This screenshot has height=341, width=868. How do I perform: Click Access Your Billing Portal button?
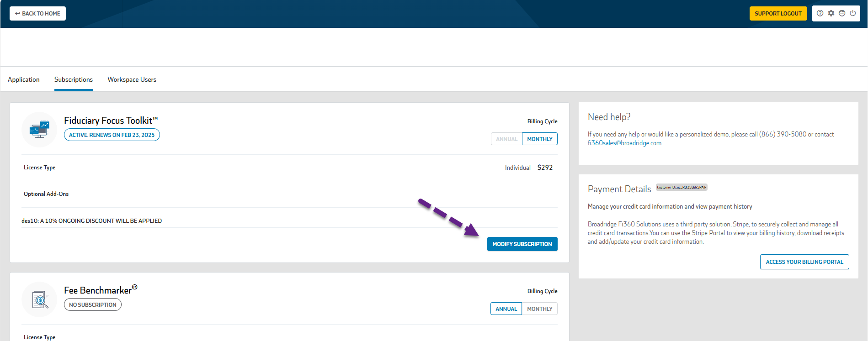click(x=804, y=262)
